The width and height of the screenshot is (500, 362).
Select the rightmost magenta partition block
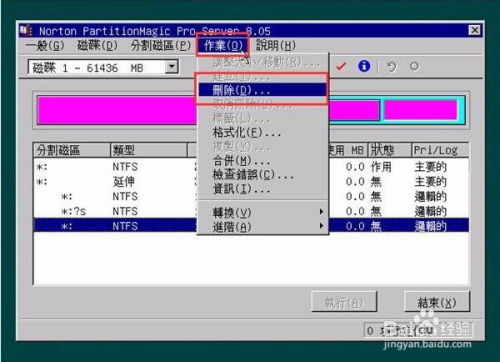coord(421,110)
